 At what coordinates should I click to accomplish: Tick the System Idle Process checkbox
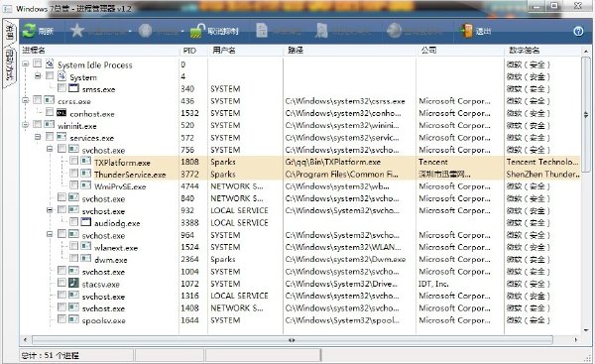click(38, 63)
